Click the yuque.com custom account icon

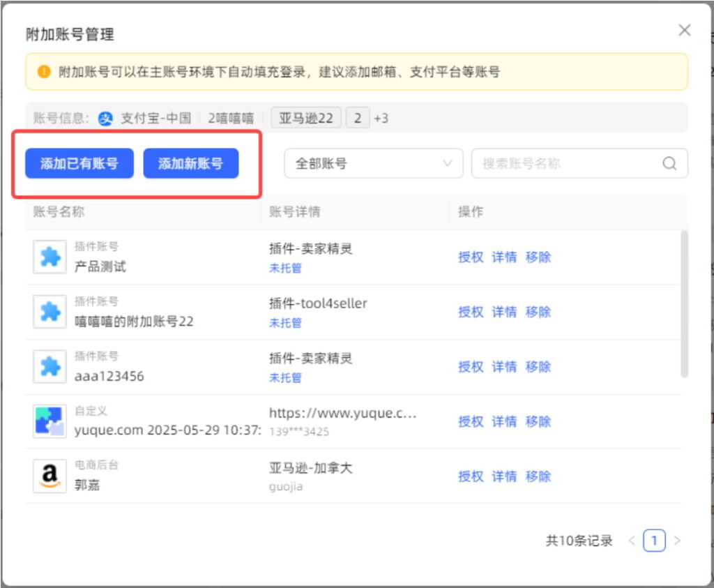pyautogui.click(x=50, y=421)
